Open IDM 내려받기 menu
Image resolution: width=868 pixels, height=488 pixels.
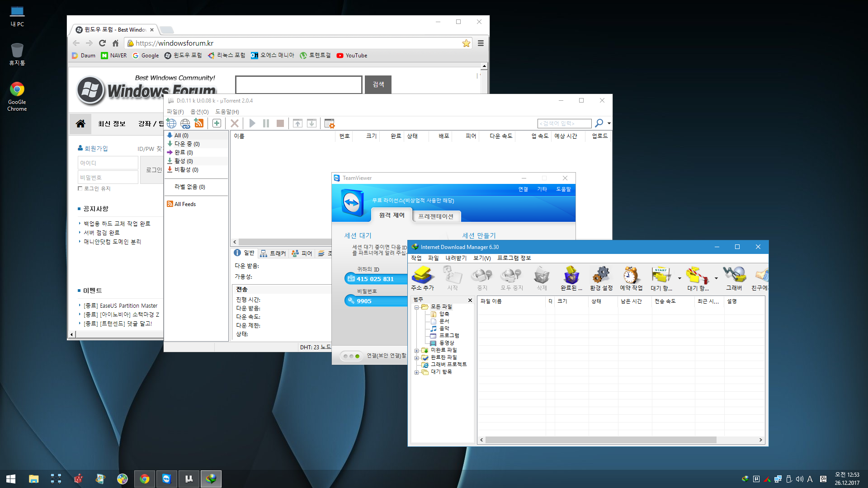pyautogui.click(x=456, y=258)
